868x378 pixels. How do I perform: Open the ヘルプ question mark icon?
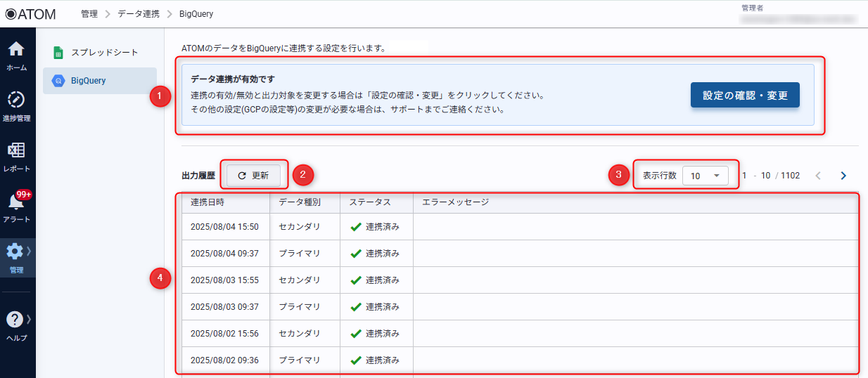pos(15,320)
